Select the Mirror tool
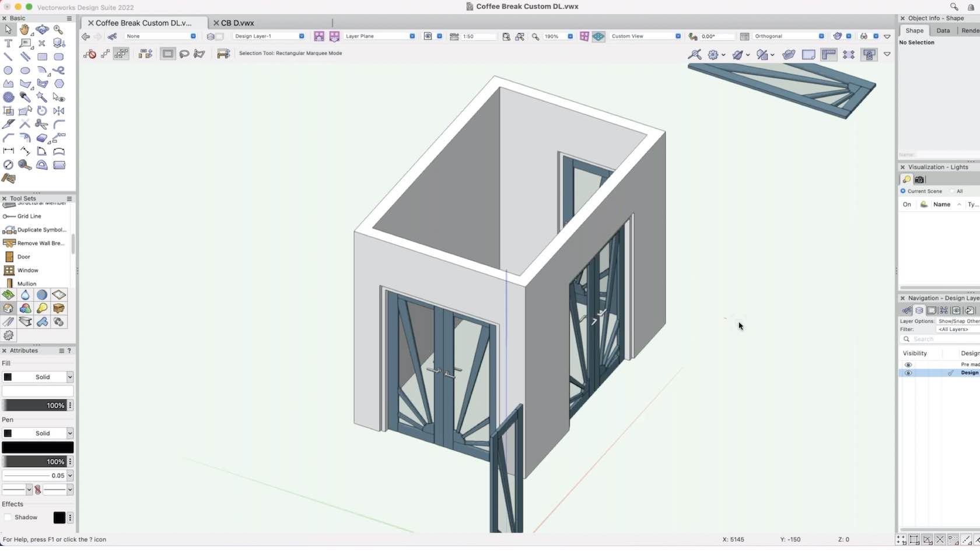 coord(59,111)
